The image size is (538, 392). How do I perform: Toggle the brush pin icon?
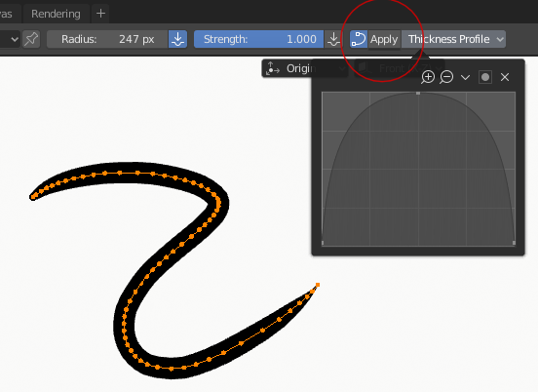click(31, 39)
